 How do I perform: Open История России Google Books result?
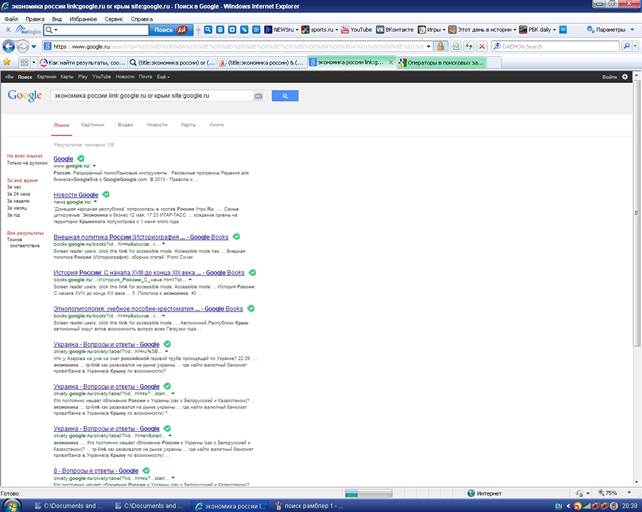point(149,273)
